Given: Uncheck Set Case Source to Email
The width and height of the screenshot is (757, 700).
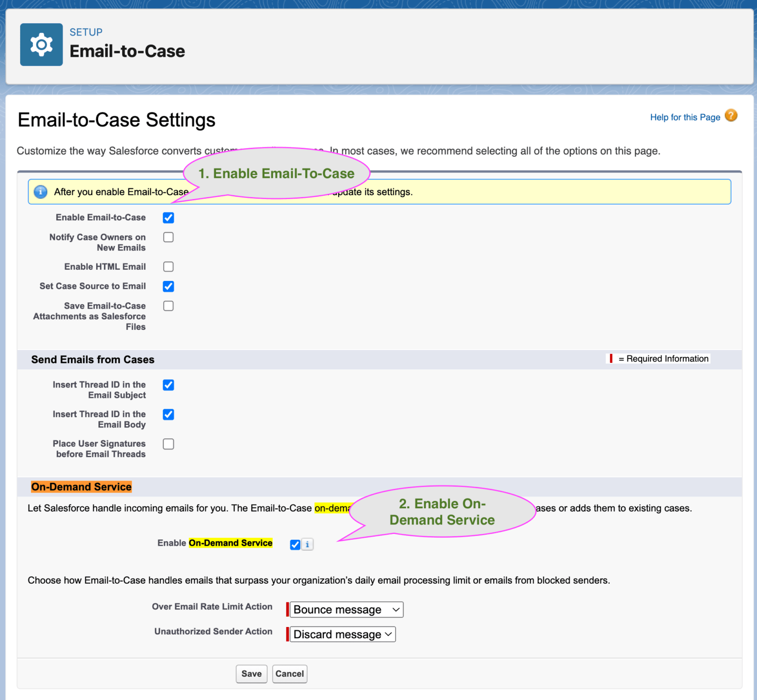Looking at the screenshot, I should point(168,286).
